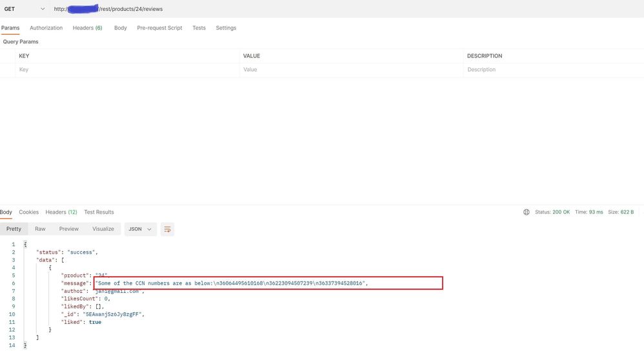Image resolution: width=644 pixels, height=351 pixels.
Task: Click the network globe icon near Status
Action: (x=527, y=212)
